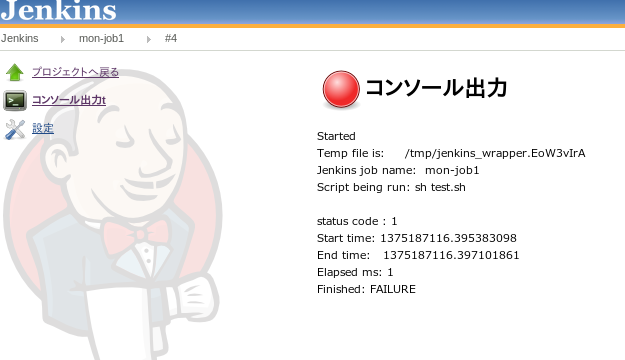The height and width of the screenshot is (360, 625).
Task: Select build #4 in the breadcrumb
Action: coord(171,38)
